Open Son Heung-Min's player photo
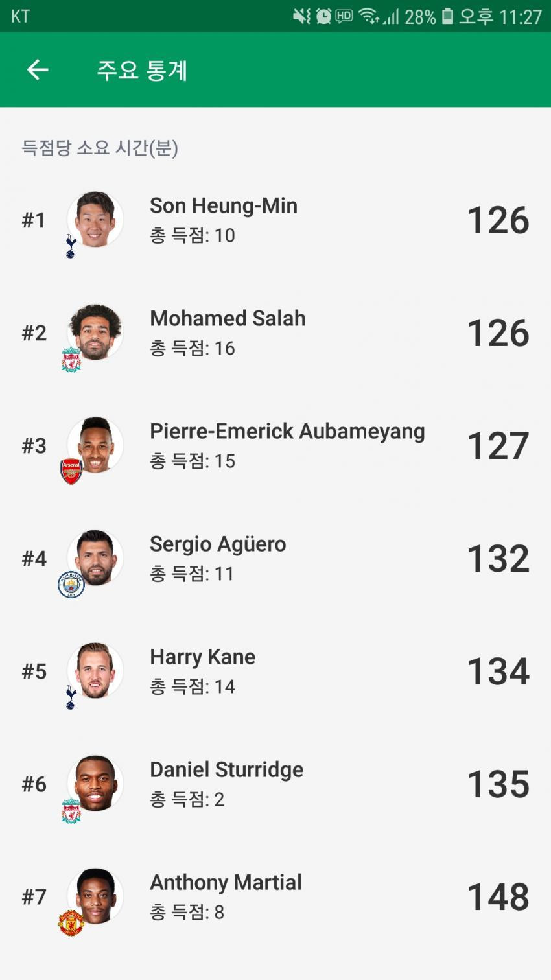The width and height of the screenshot is (551, 980). pos(95,219)
